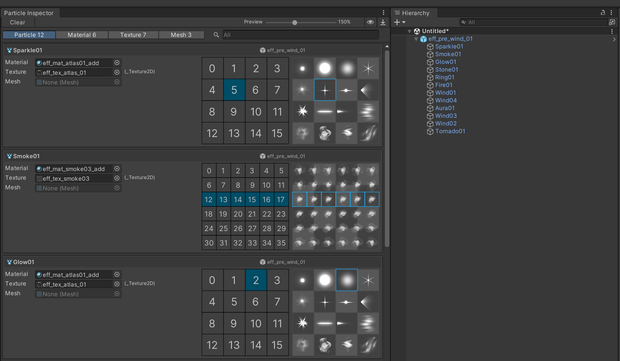The image size is (620, 361).
Task: Select Wind03 in Hierarchy
Action: pos(446,116)
